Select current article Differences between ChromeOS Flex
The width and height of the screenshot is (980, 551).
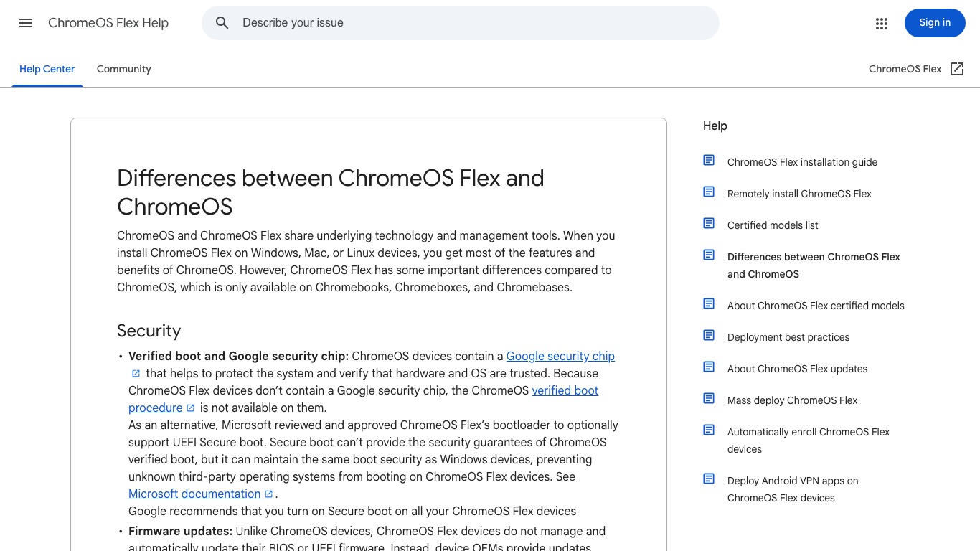pyautogui.click(x=814, y=265)
